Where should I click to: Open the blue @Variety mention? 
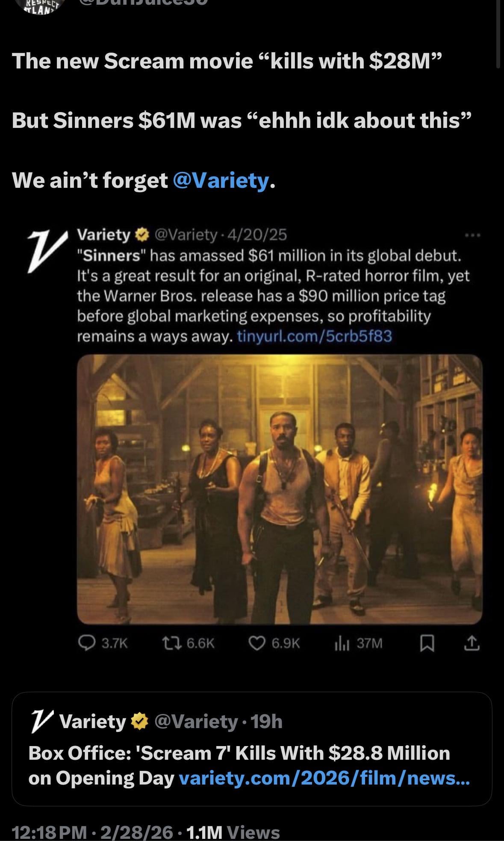tap(221, 180)
